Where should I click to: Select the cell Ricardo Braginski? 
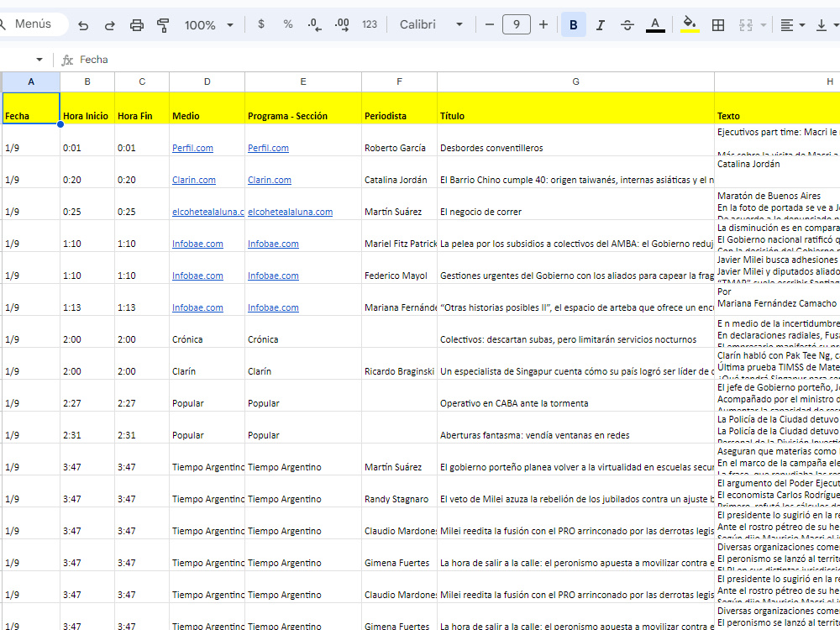coord(399,364)
